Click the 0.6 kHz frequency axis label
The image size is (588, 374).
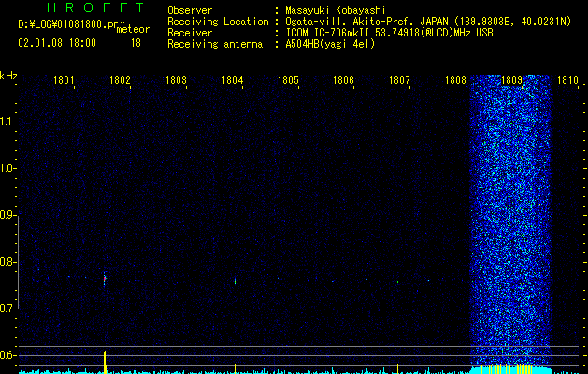click(x=7, y=355)
